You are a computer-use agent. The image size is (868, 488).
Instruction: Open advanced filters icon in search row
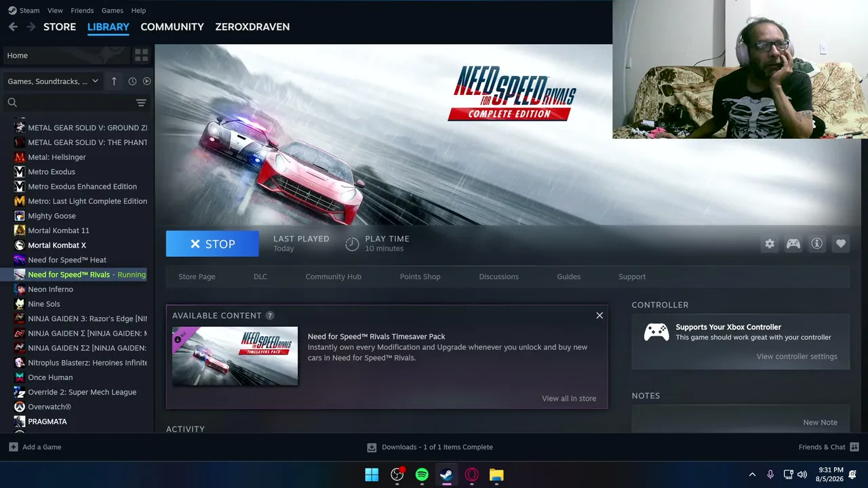141,102
